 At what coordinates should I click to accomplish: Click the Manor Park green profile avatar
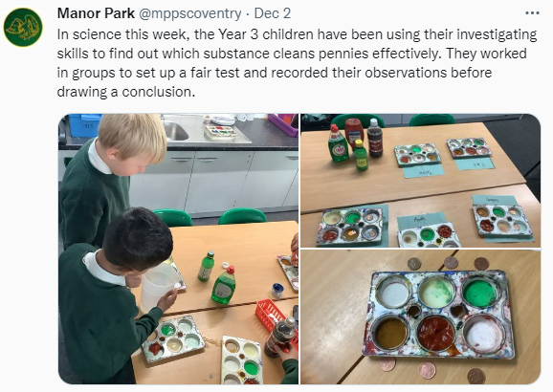[23, 27]
